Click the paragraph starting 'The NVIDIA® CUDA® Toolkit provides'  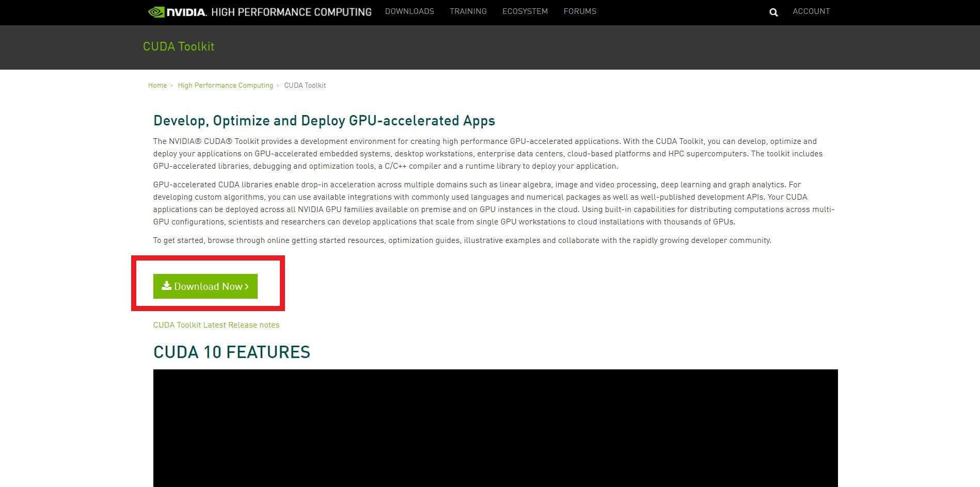(x=488, y=154)
